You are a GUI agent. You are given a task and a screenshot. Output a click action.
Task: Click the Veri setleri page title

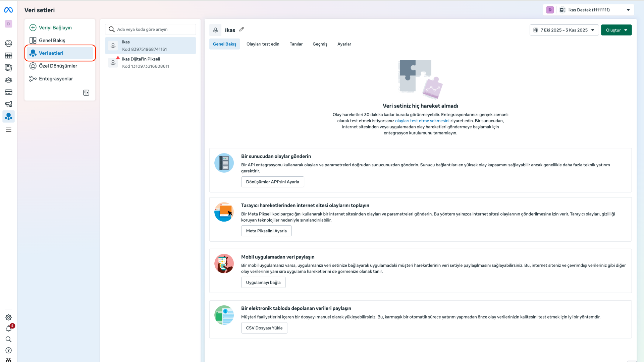(x=40, y=10)
